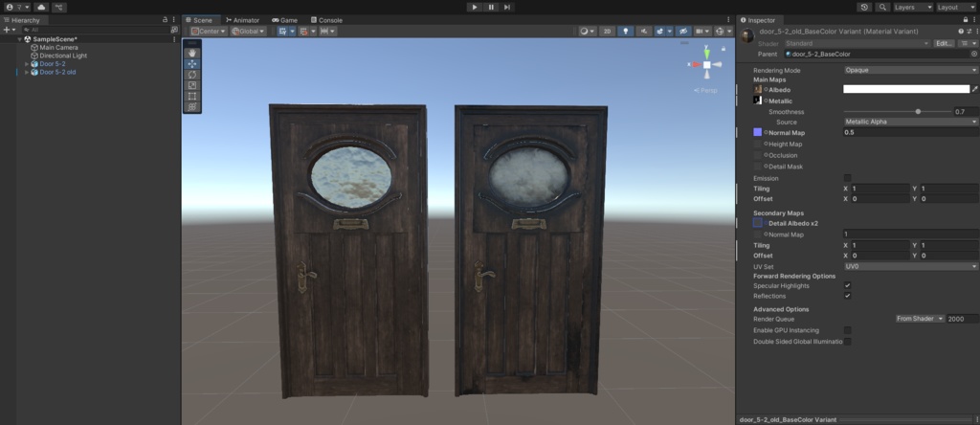Image resolution: width=980 pixels, height=425 pixels.
Task: Expand the Door 5-2 old hierarchy item
Action: pyautogui.click(x=27, y=72)
